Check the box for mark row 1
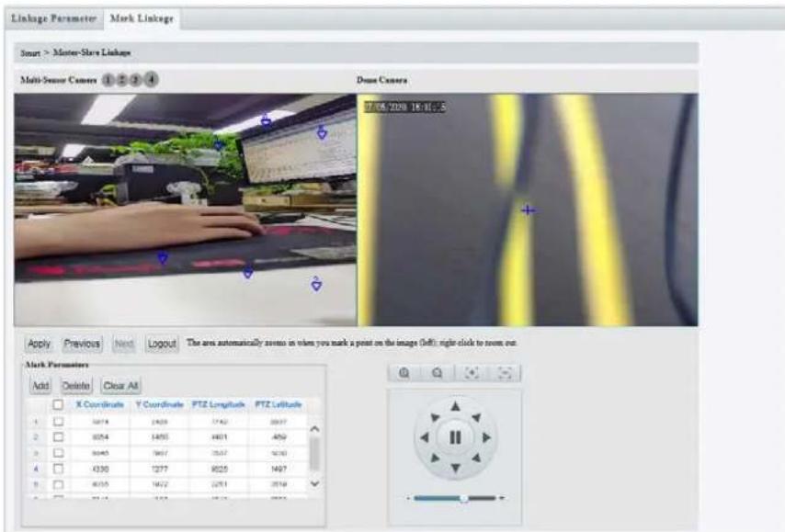The image size is (785, 532). (58, 422)
